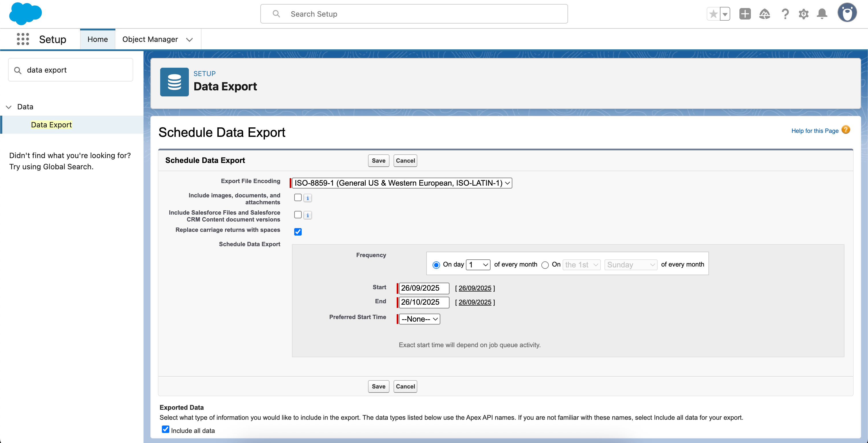This screenshot has width=868, height=443.
Task: Click the favorites star icon
Action: tap(713, 14)
